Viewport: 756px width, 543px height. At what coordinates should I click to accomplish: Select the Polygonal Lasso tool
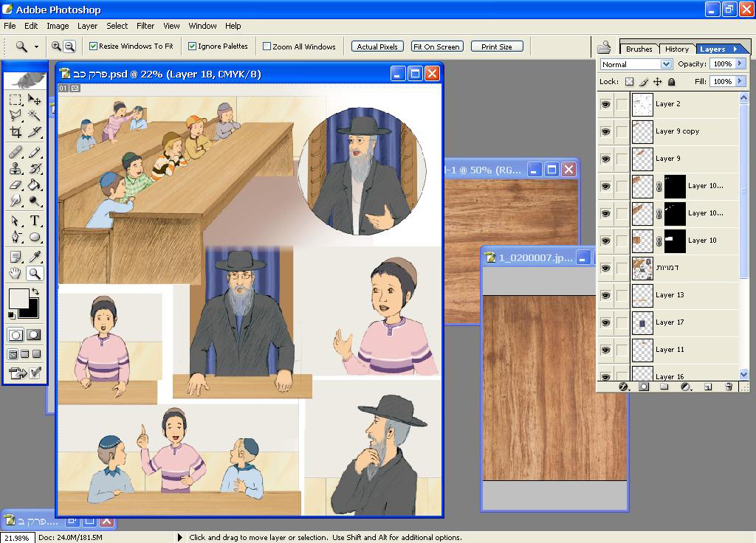[16, 116]
